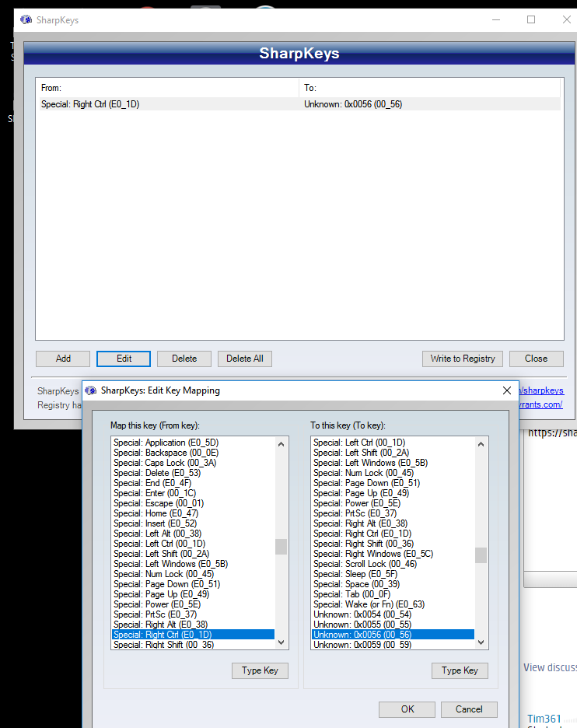Close the Edit Key Mapping dialog
This screenshot has width=577, height=728.
click(x=507, y=390)
